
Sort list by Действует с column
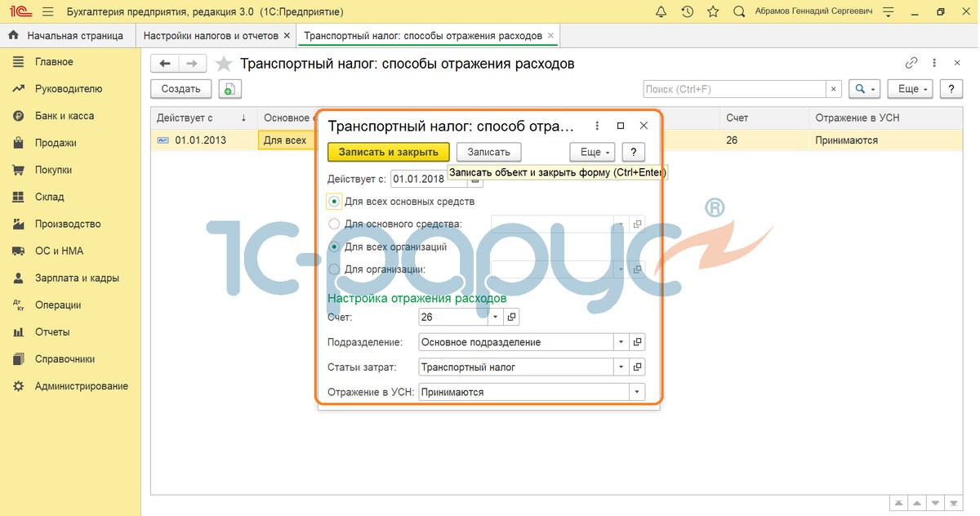(x=203, y=118)
